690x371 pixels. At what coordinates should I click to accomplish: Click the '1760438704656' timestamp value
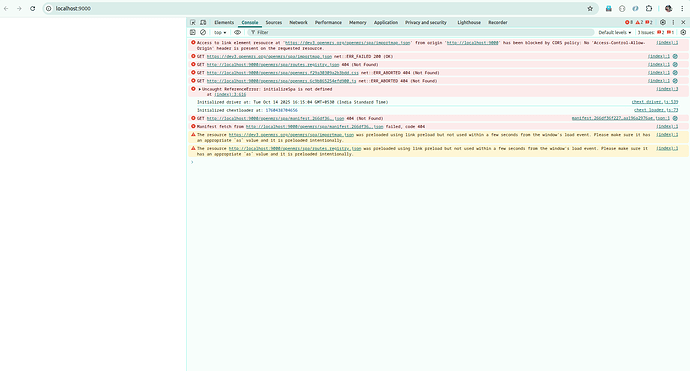tap(281, 110)
